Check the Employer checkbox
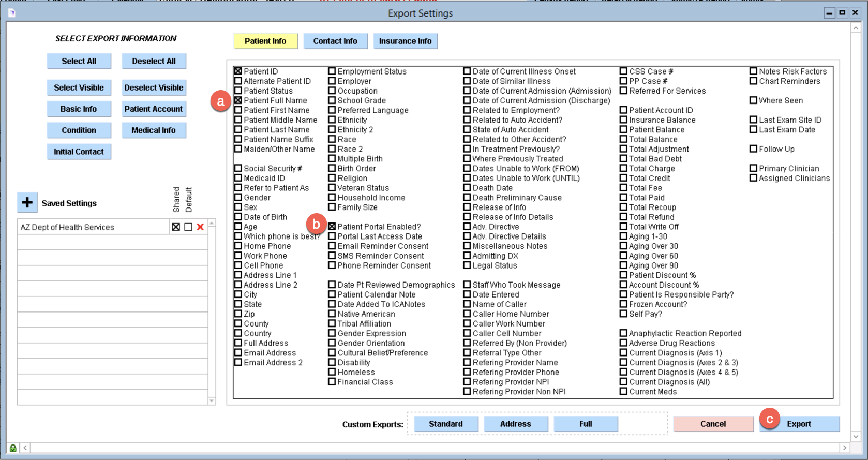 point(332,81)
